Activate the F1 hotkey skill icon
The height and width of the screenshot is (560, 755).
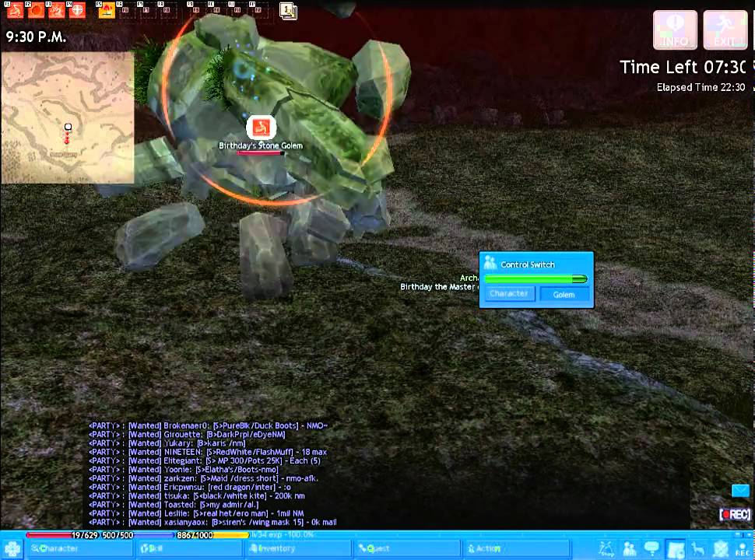[15, 9]
